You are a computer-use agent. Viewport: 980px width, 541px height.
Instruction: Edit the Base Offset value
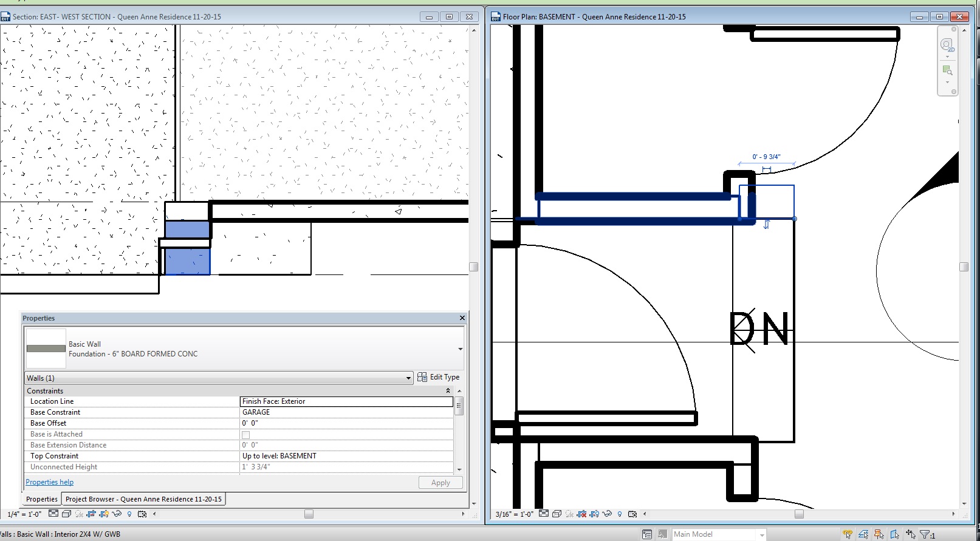point(347,423)
